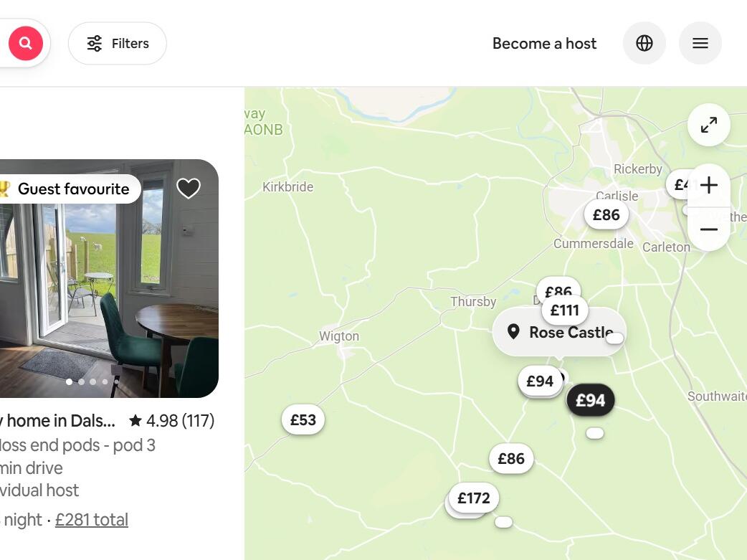
Task: Click the red search magnifier button
Action: point(26,43)
